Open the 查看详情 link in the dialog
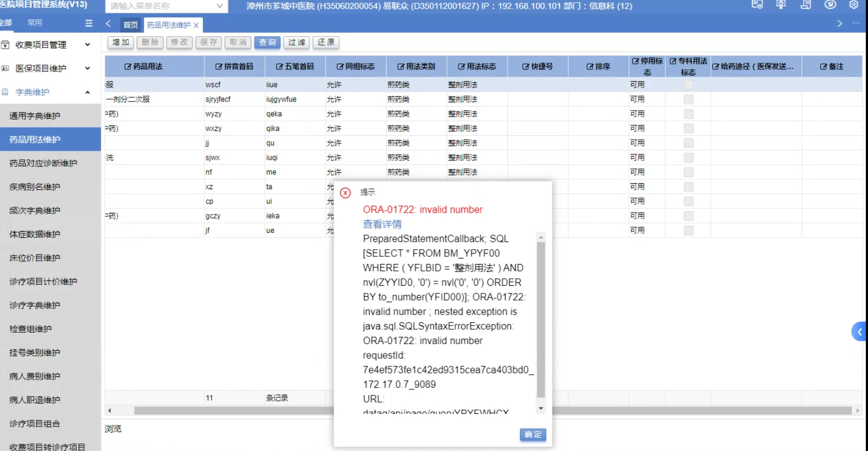This screenshot has width=868, height=451. pos(382,224)
